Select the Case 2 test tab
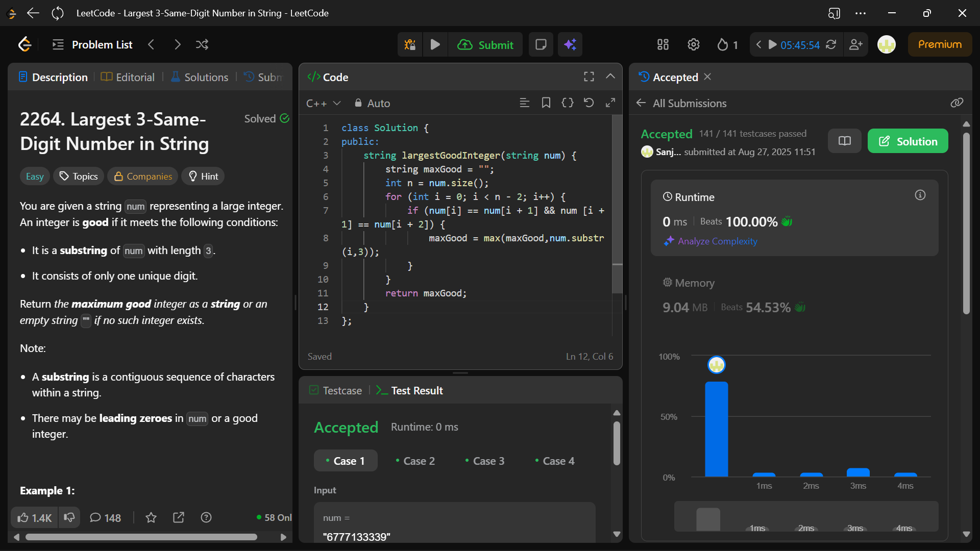The height and width of the screenshot is (551, 980). click(415, 461)
